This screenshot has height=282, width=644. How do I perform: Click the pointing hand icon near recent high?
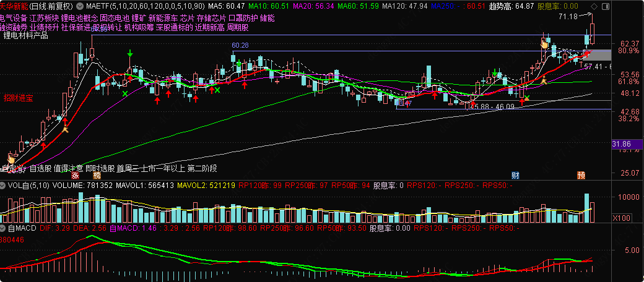click(544, 43)
